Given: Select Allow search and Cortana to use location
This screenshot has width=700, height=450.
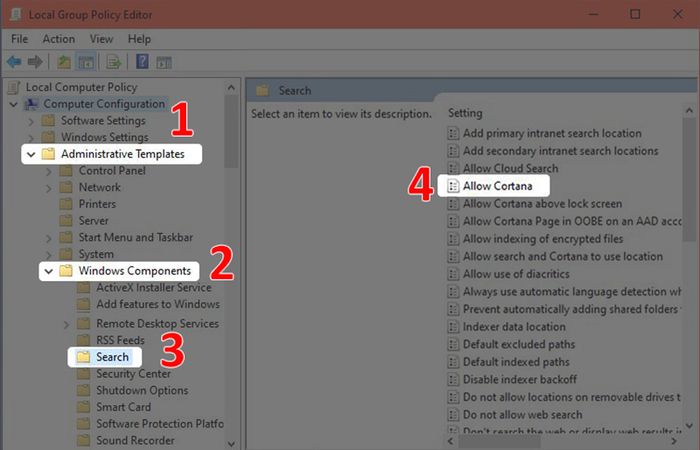Looking at the screenshot, I should 563,256.
